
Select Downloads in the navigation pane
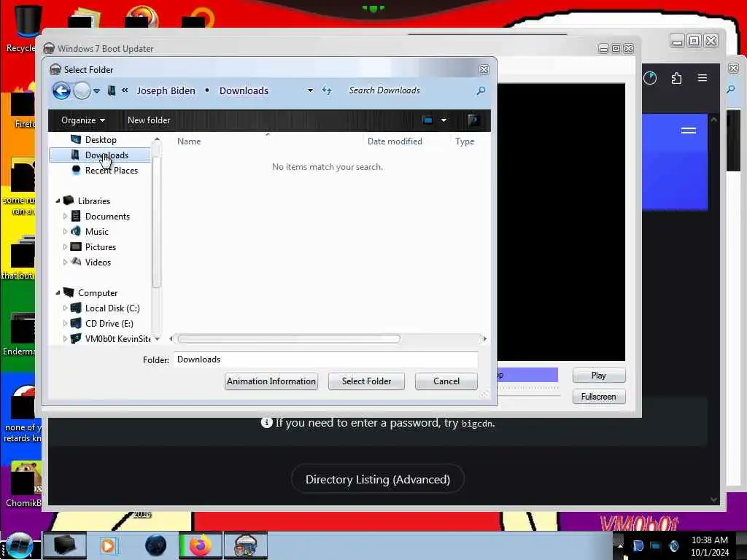point(99,155)
